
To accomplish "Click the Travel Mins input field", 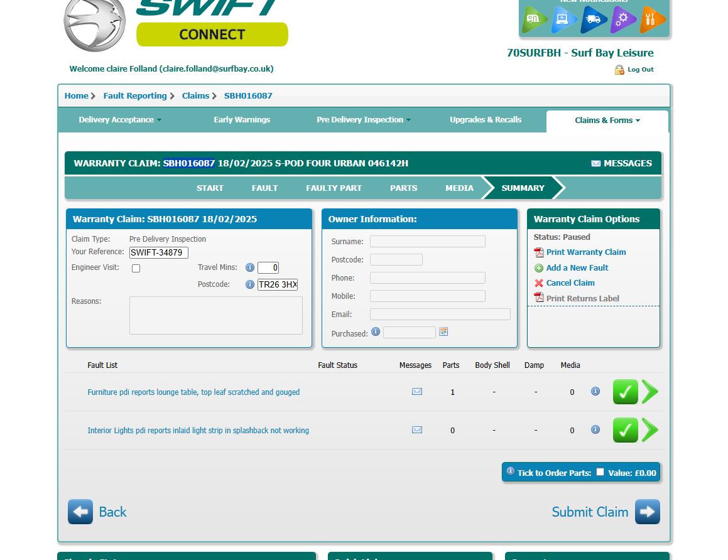I will (x=268, y=267).
